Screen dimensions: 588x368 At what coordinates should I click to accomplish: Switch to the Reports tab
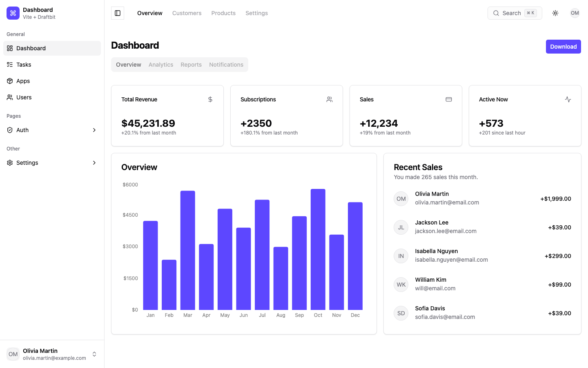click(x=191, y=65)
